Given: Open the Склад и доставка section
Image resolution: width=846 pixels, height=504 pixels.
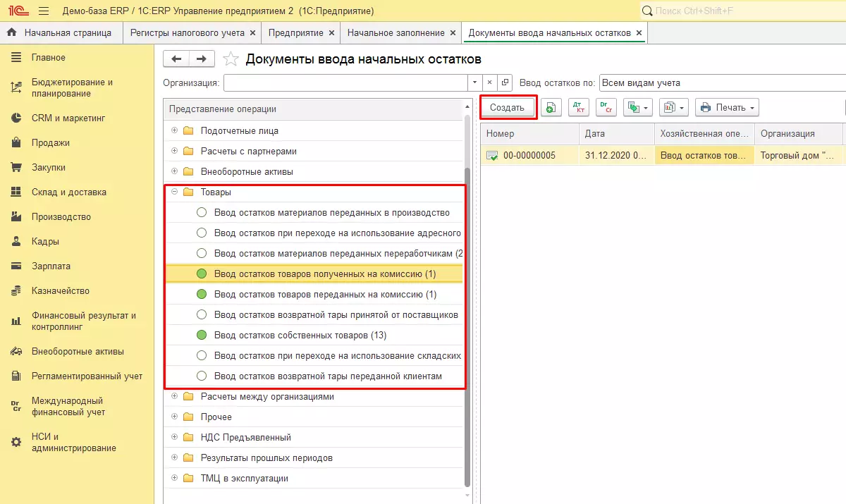Looking at the screenshot, I should (x=68, y=192).
